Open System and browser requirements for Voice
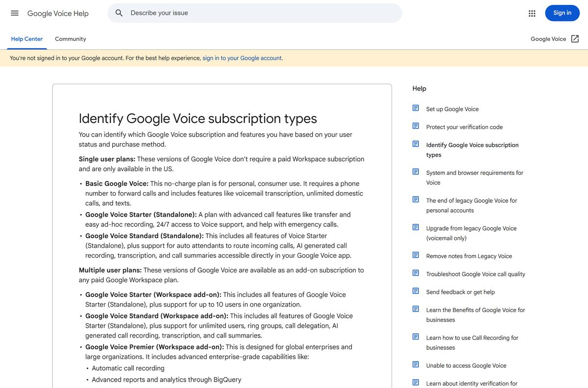Image resolution: width=588 pixels, height=388 pixels. click(x=474, y=177)
